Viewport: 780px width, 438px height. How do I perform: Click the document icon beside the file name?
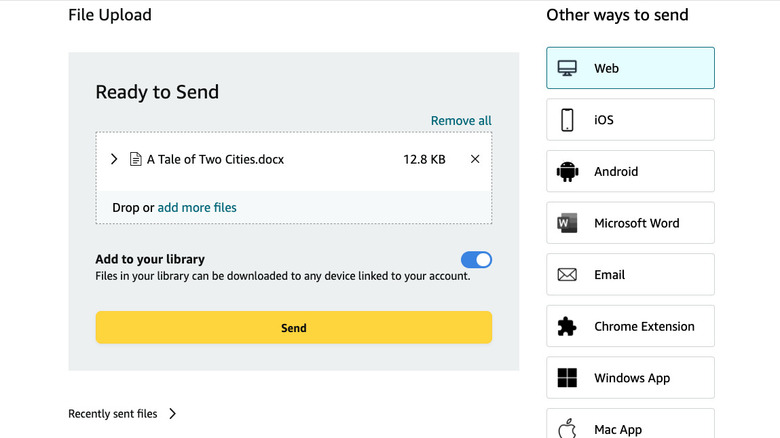click(136, 159)
